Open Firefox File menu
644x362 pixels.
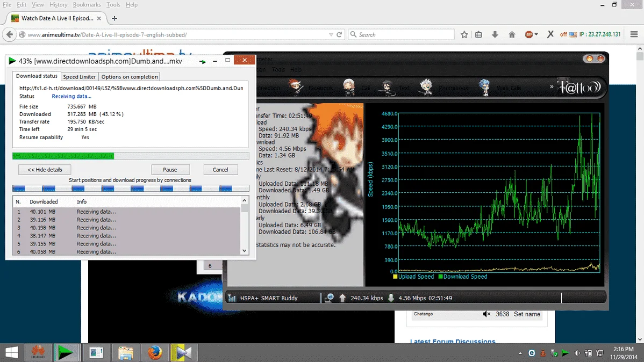[x=7, y=4]
